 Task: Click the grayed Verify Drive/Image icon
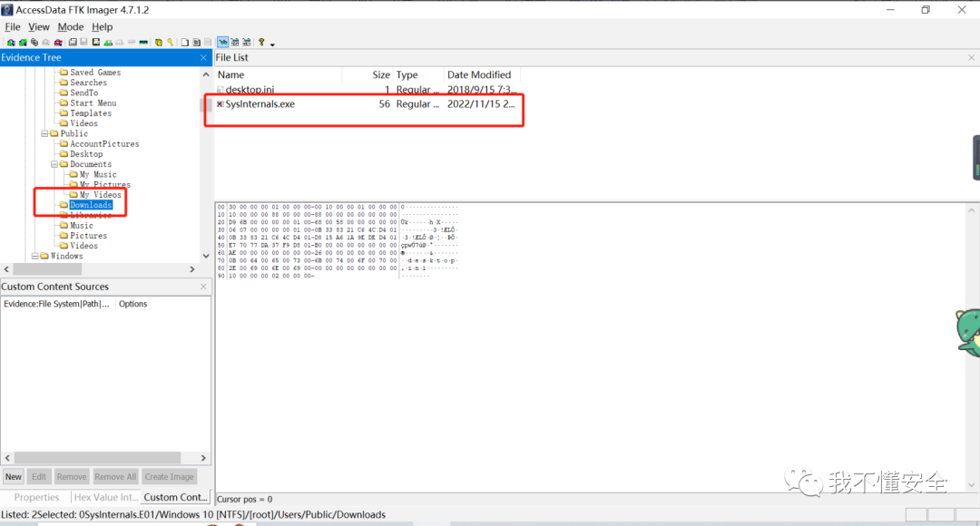coord(132,43)
